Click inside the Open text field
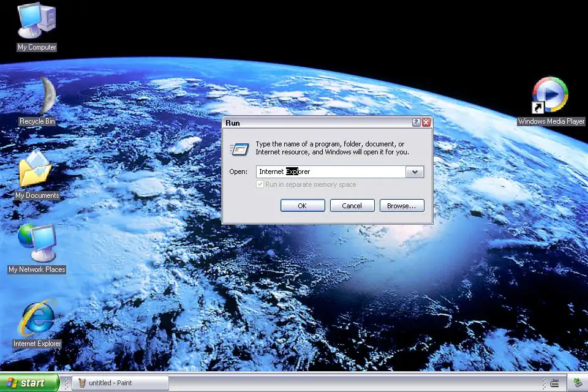 pyautogui.click(x=331, y=171)
